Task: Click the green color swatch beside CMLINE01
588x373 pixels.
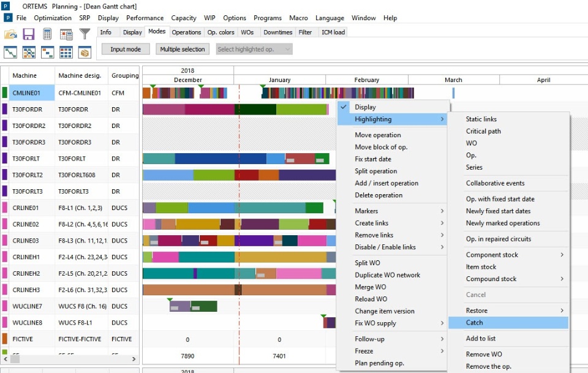Action: [x=4, y=92]
